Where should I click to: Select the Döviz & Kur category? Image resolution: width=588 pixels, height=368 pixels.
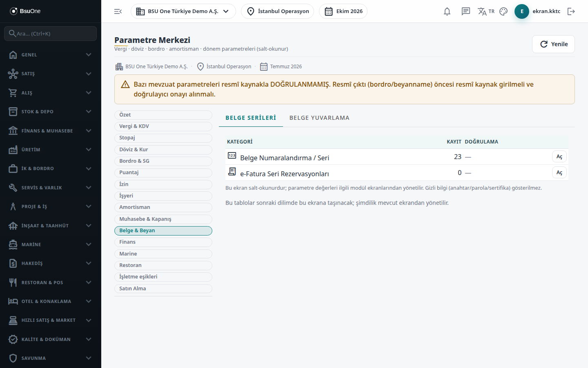tap(163, 150)
